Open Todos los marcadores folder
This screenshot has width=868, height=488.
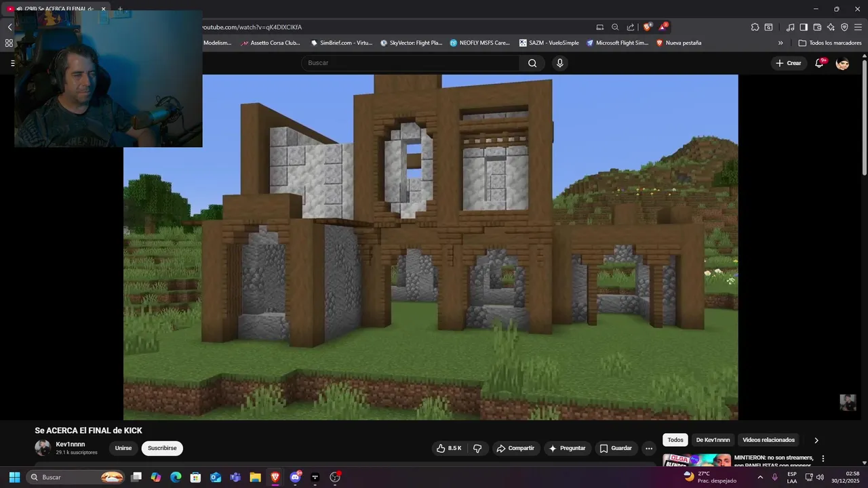(830, 43)
